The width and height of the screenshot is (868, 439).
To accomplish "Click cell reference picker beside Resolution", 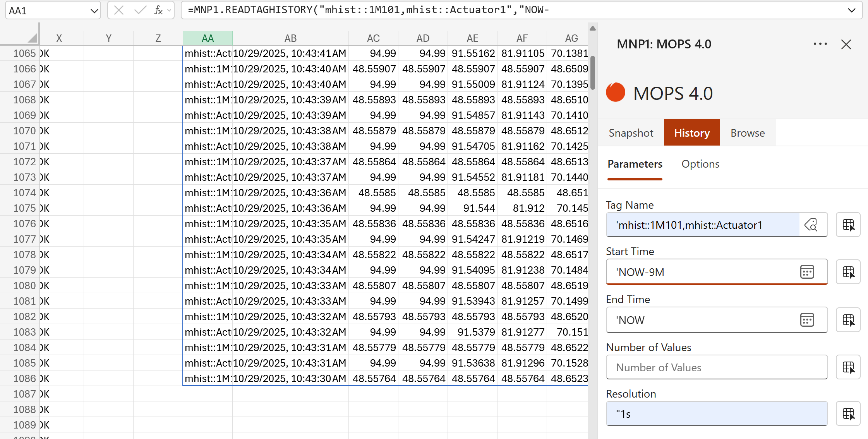I will point(848,413).
